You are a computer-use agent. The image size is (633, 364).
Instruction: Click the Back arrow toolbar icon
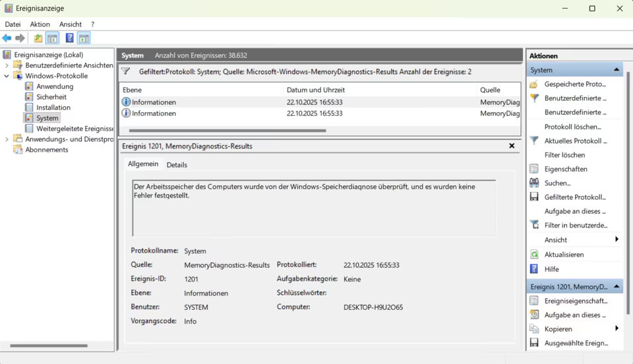[7, 38]
